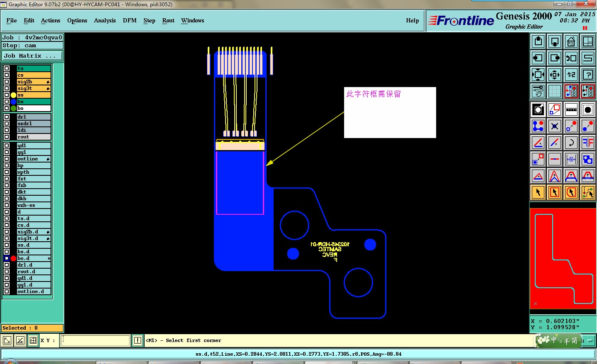Toggle the checkbox for layer outline

click(7, 159)
